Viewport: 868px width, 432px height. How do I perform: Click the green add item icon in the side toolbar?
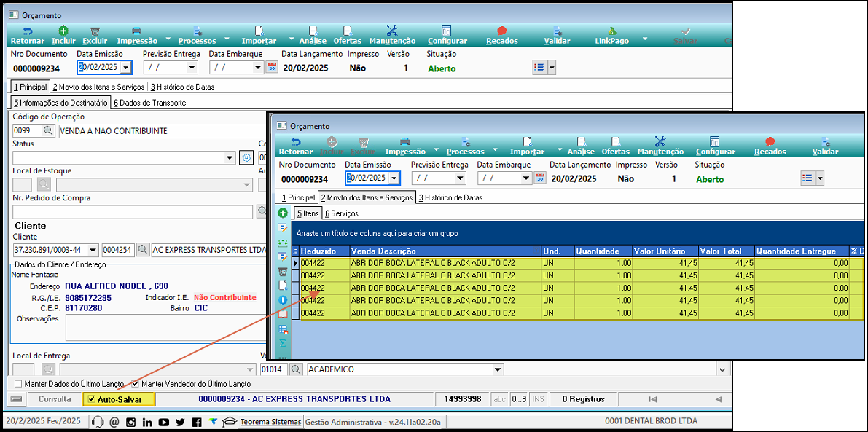(283, 213)
